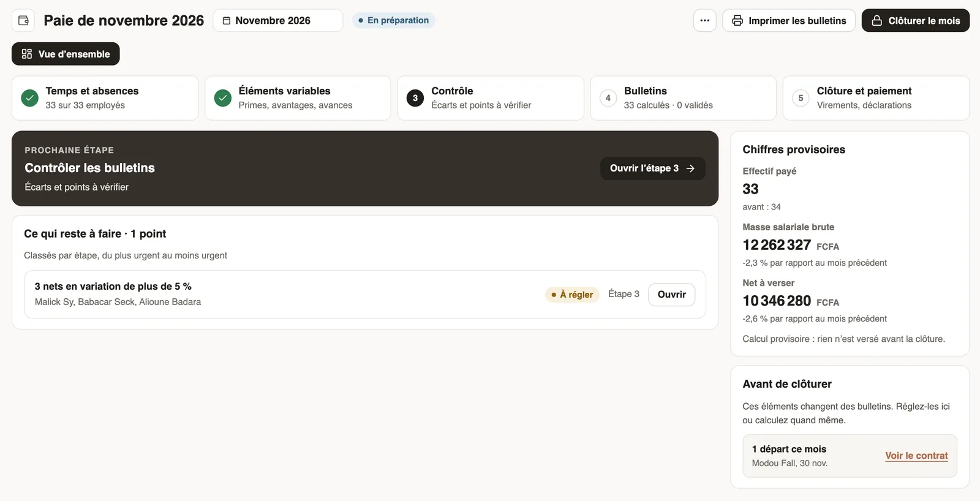Image resolution: width=980 pixels, height=501 pixels.
Task: Open the net variation task with Ouvrir
Action: (671, 295)
